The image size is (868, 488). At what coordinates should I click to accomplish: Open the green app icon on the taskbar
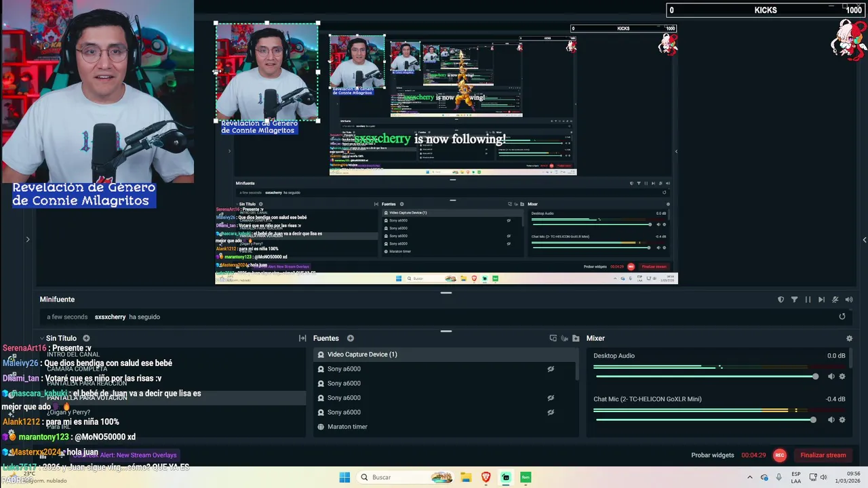526,477
